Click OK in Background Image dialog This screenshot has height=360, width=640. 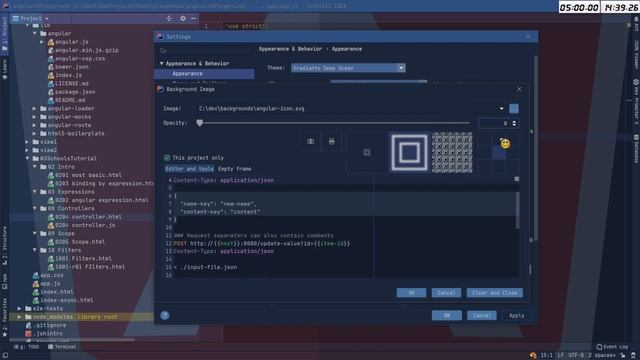click(411, 293)
